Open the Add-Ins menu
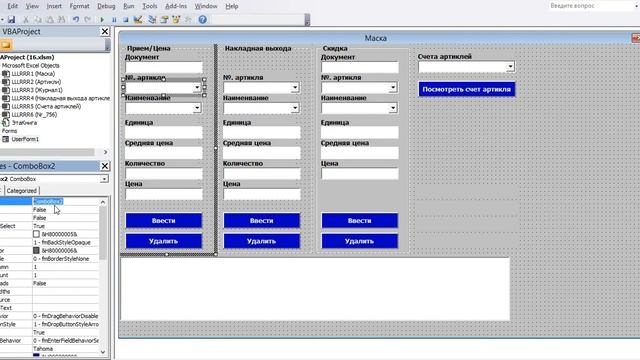Image resolution: width=640 pixels, height=360 pixels. [x=176, y=6]
